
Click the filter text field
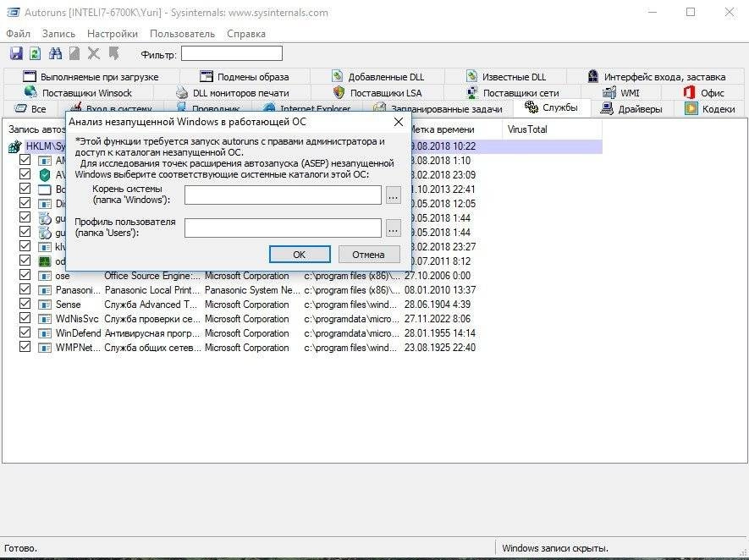[232, 53]
